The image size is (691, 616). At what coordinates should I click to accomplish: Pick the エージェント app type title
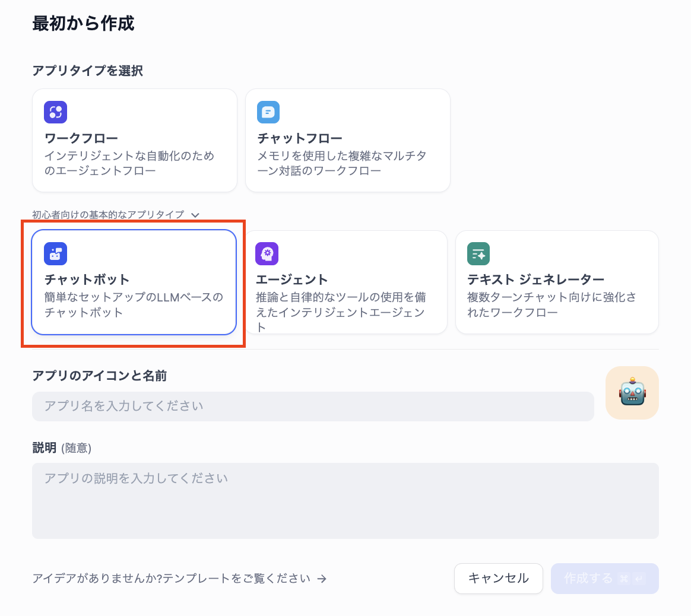pyautogui.click(x=291, y=280)
